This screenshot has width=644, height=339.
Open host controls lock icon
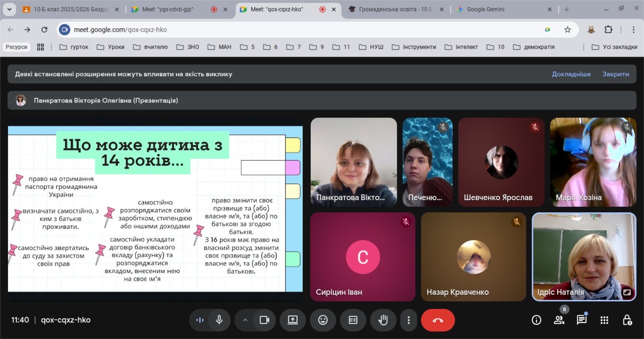coord(627,320)
